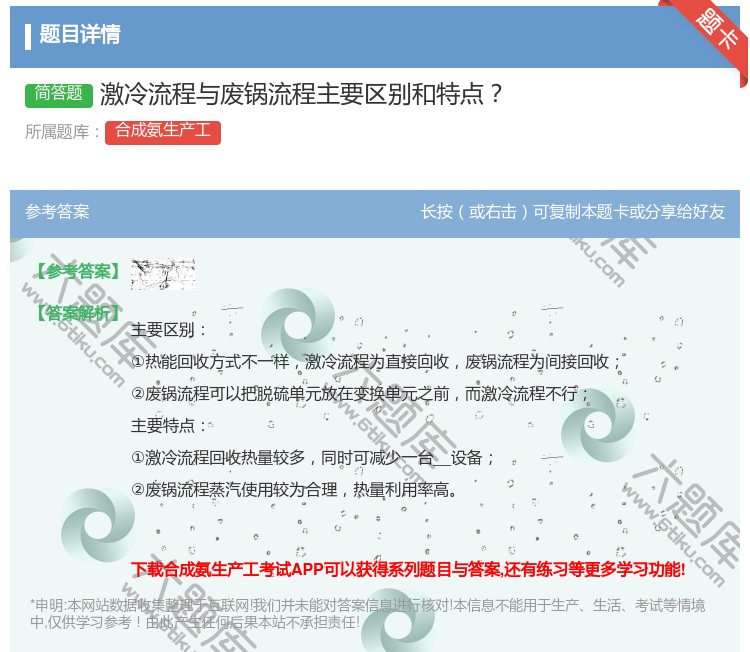This screenshot has height=652, width=750.
Task: Select the line ①激冷流程回收热量较多
Action: 312,458
